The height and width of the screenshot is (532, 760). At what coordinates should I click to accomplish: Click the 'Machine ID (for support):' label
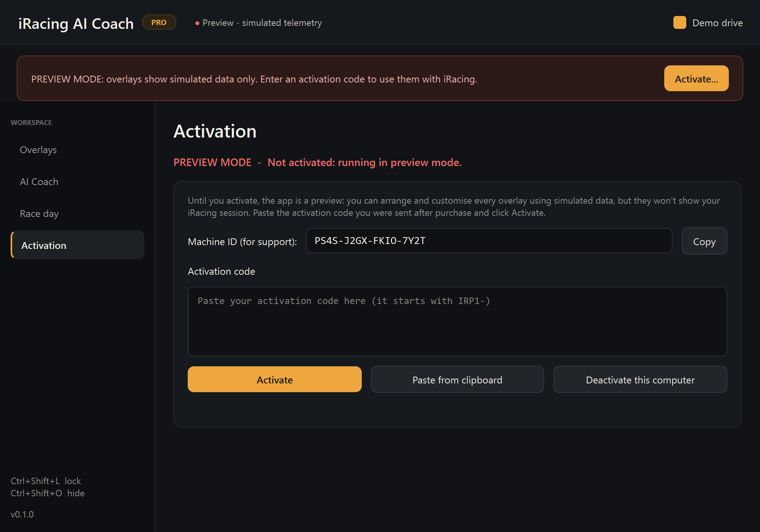coord(242,242)
